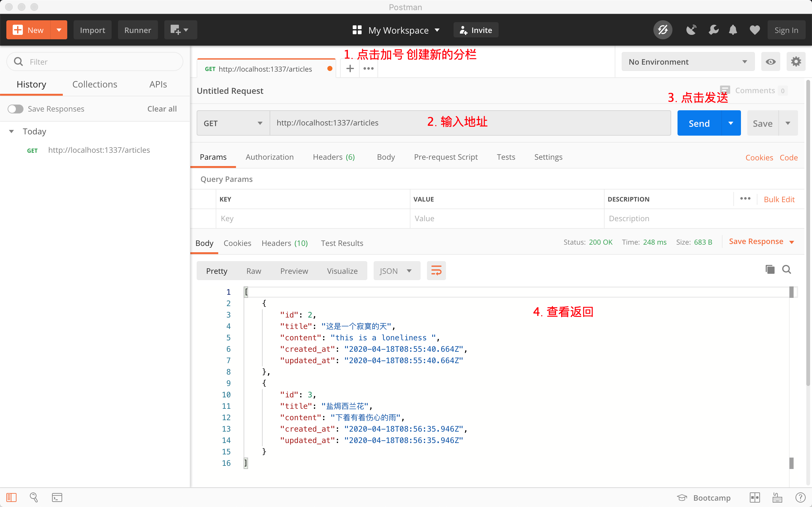Click the search icon in response body

[x=787, y=269]
